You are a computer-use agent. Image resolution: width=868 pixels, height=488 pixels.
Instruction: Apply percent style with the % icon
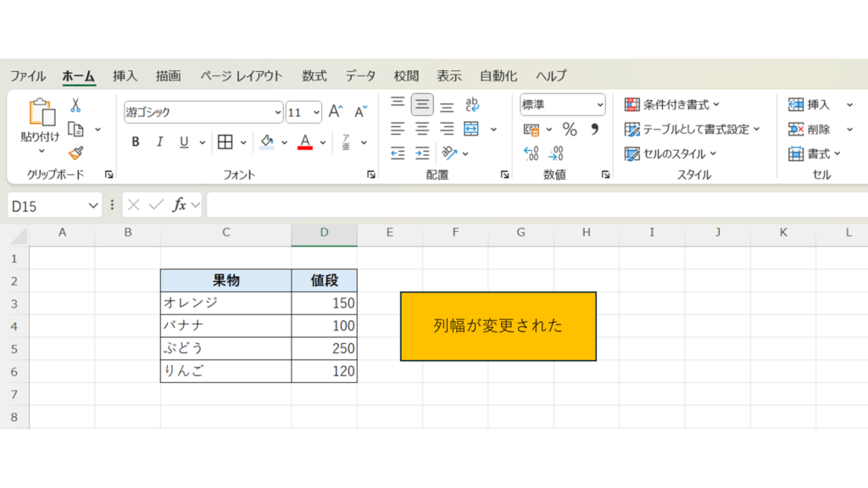570,130
